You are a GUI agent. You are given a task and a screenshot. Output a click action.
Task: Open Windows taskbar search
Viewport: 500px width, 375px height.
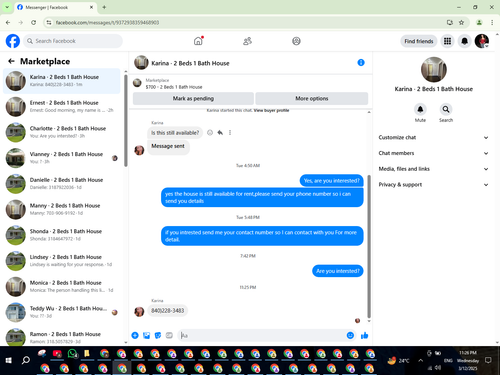(25, 360)
